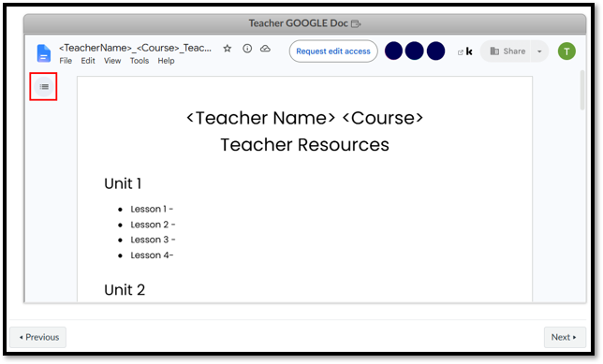
Task: Open the green T account avatar
Action: tap(566, 51)
